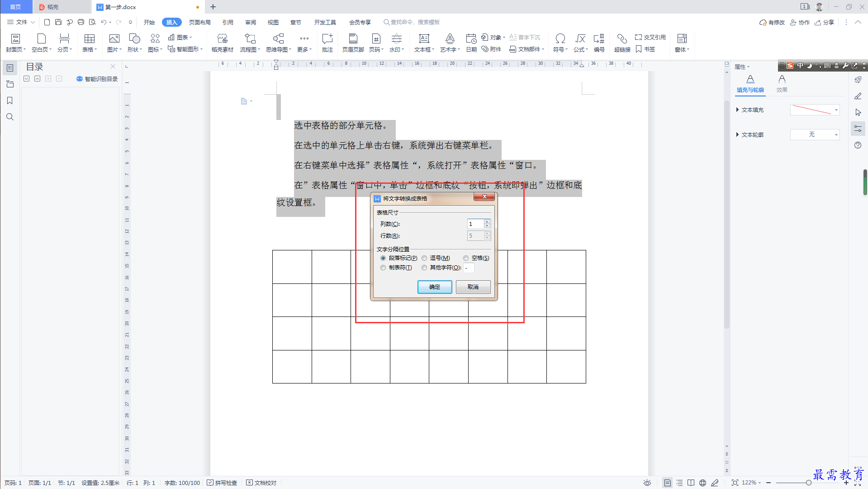
Task: Open the shapes (形状) gallery
Action: coord(134,43)
